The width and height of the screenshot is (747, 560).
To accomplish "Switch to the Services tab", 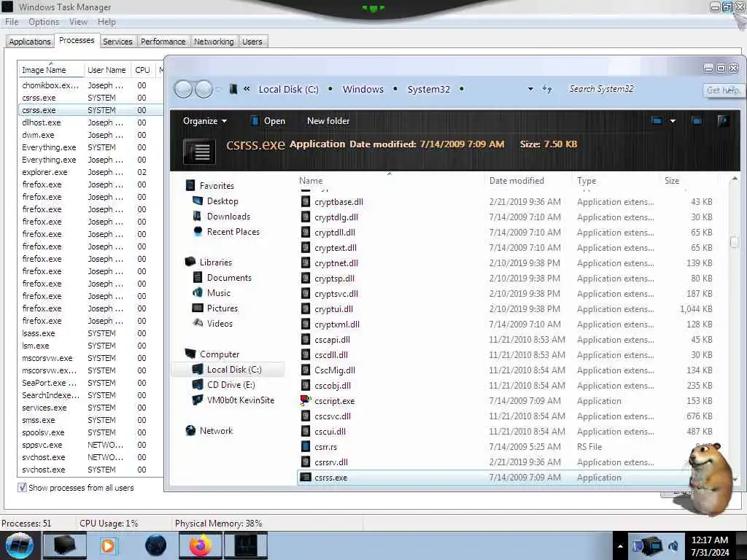I will tap(117, 42).
